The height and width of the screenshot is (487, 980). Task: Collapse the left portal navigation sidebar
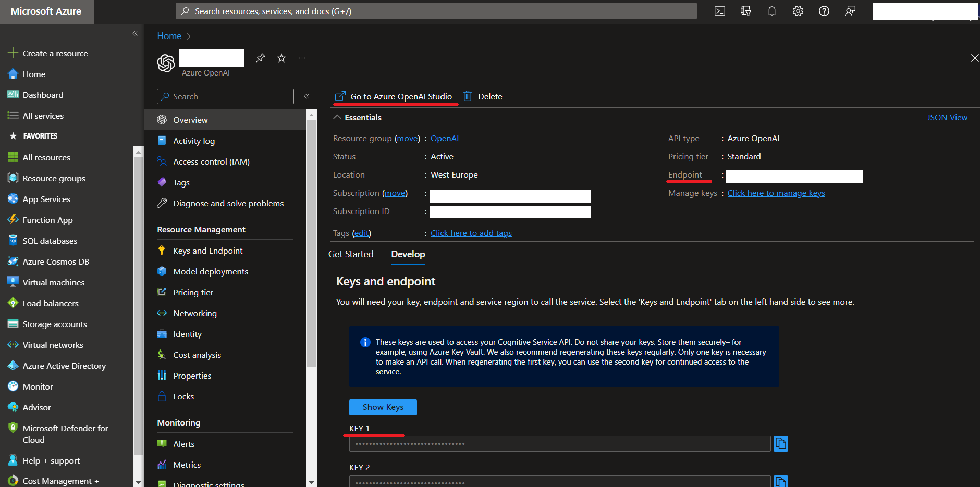[x=135, y=33]
